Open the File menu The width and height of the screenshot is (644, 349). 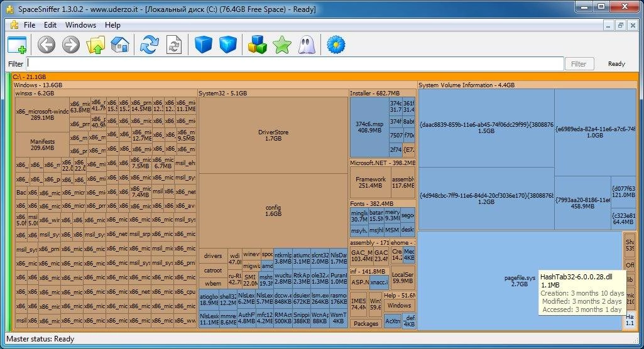tap(29, 25)
